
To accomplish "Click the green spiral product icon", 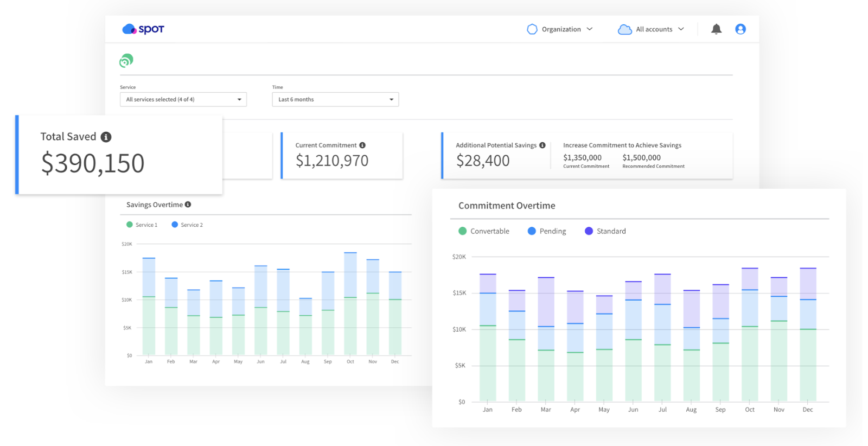I will [x=126, y=61].
